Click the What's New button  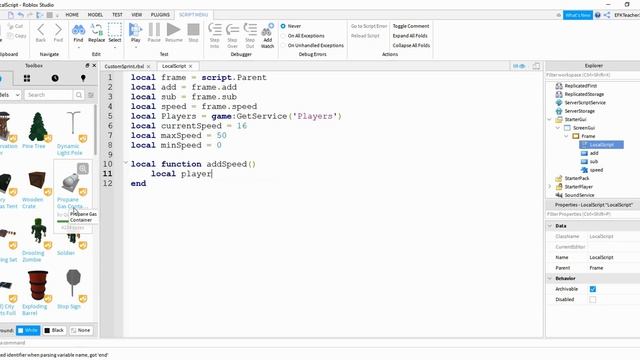[x=578, y=15]
